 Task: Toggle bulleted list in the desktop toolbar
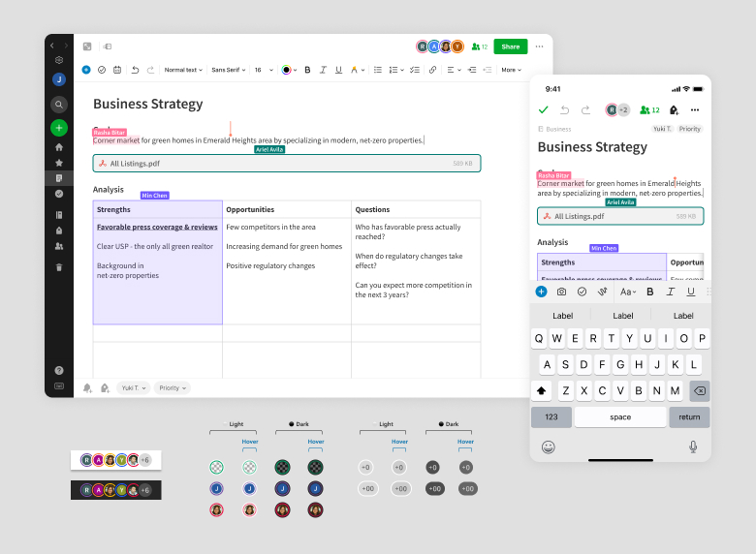378,70
